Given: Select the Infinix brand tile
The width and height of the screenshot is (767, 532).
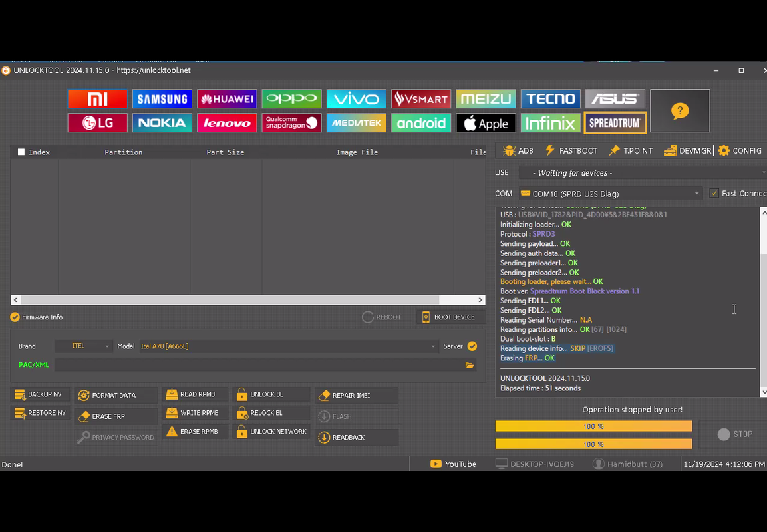Looking at the screenshot, I should point(550,123).
